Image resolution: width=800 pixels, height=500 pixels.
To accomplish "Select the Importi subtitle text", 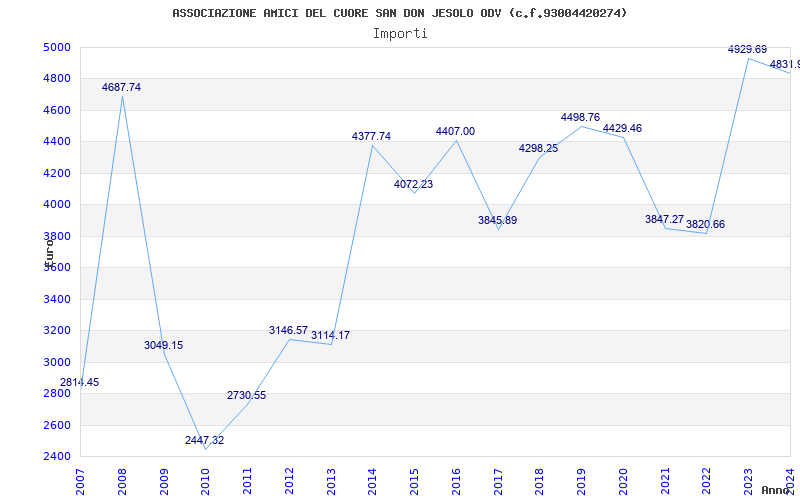I will tap(400, 34).
